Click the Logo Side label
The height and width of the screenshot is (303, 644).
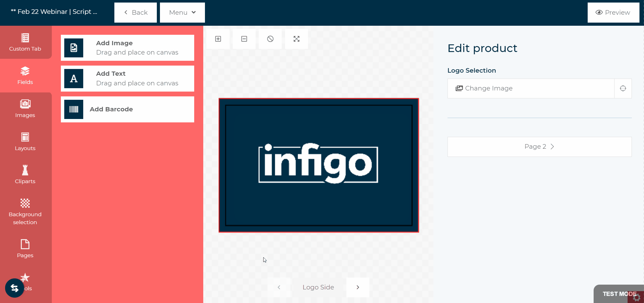click(318, 287)
